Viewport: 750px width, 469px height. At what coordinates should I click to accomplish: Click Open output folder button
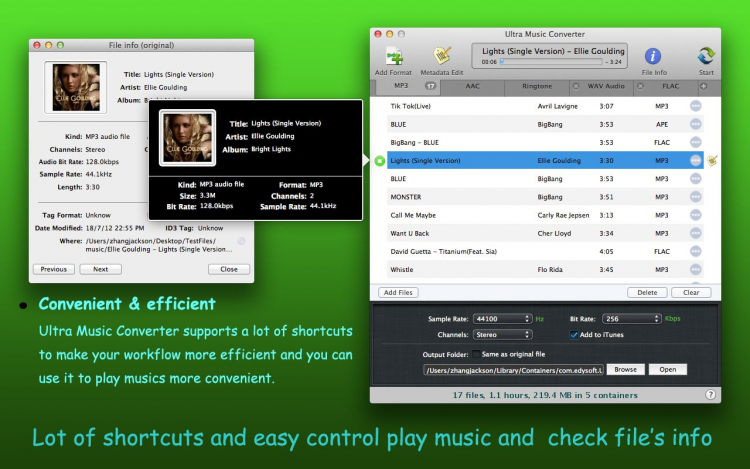click(x=668, y=370)
